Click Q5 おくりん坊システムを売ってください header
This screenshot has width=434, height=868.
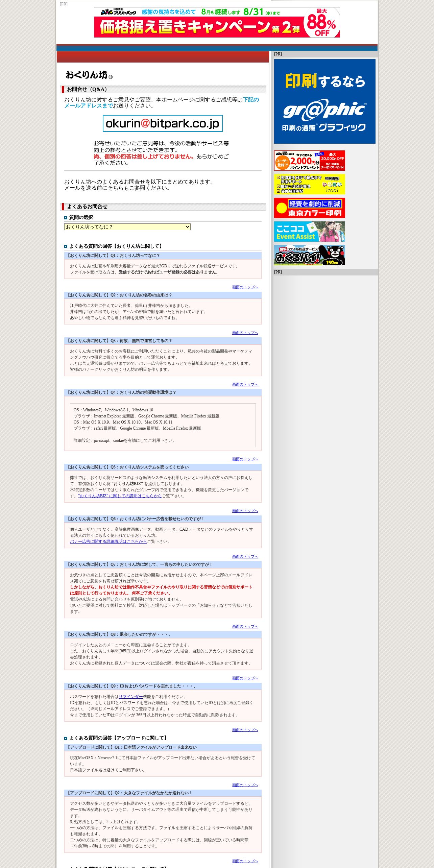click(x=163, y=467)
